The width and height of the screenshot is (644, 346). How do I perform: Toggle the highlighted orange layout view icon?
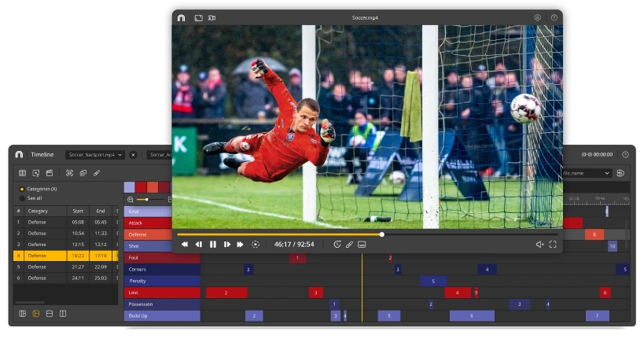tap(36, 314)
